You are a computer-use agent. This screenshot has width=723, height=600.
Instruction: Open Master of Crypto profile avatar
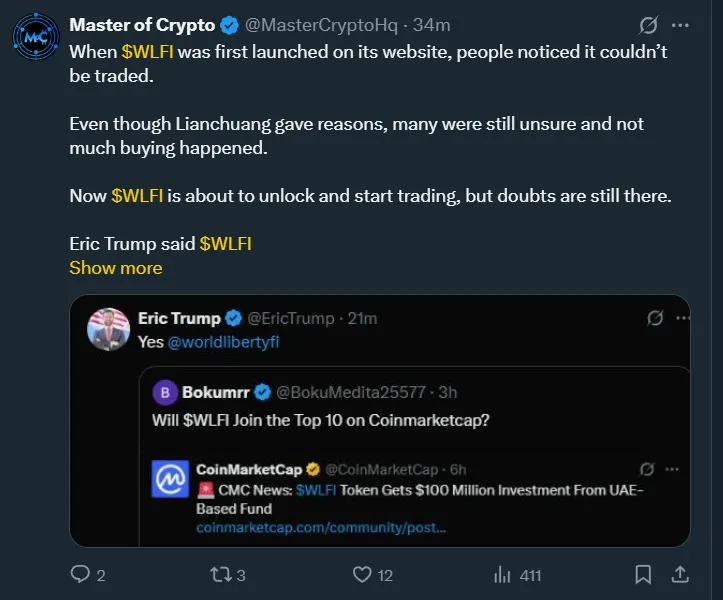click(35, 35)
